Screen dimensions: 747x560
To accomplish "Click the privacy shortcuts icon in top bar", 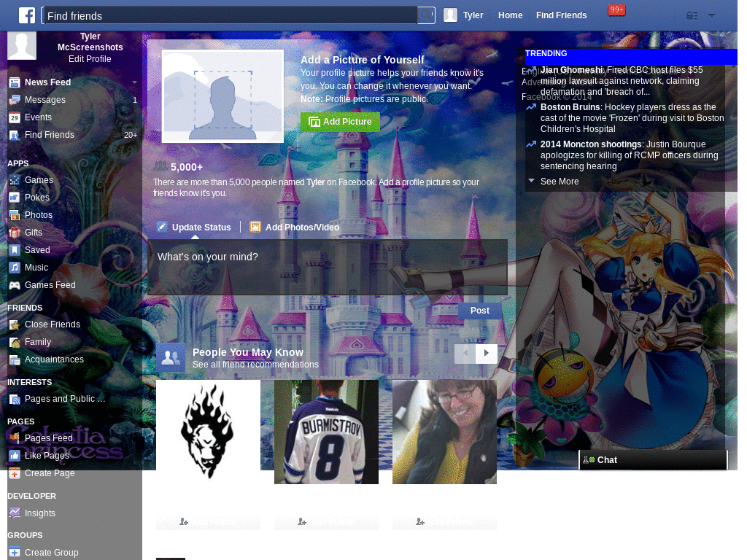I will pyautogui.click(x=692, y=16).
